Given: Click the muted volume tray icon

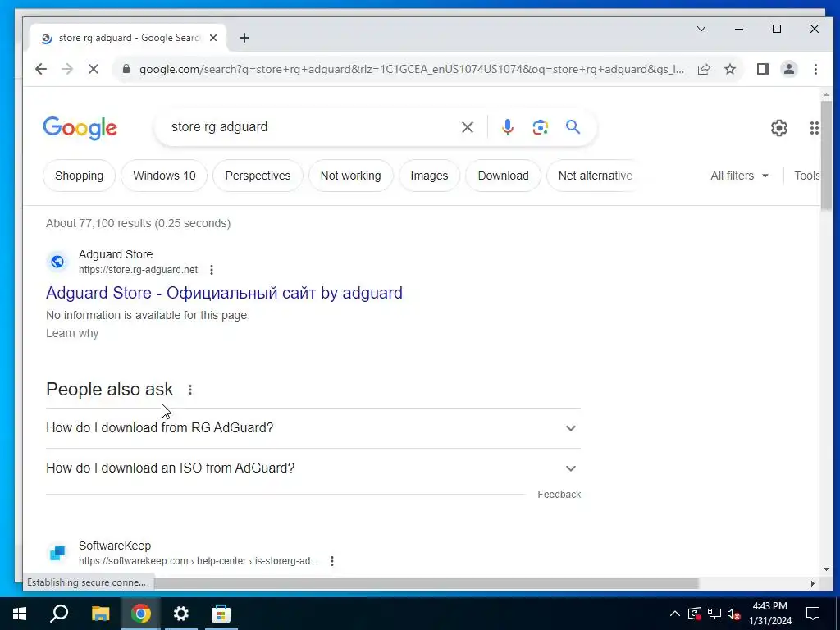Looking at the screenshot, I should 734,614.
